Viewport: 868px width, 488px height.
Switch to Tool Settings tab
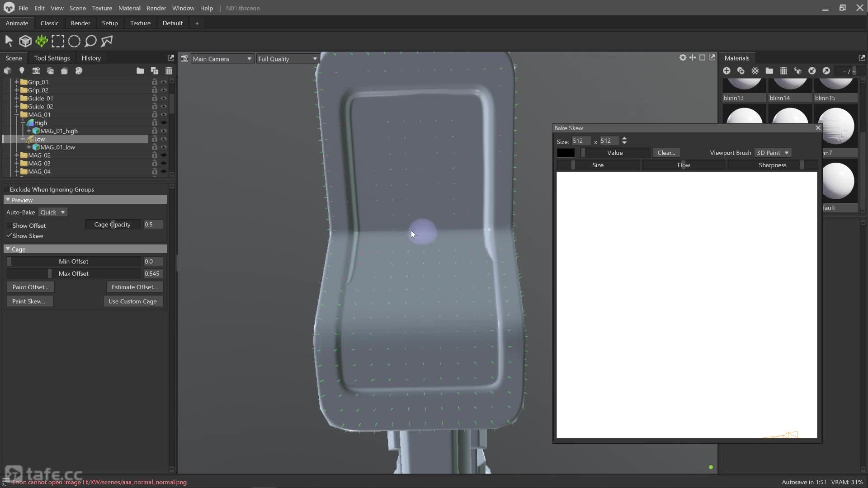coord(52,58)
